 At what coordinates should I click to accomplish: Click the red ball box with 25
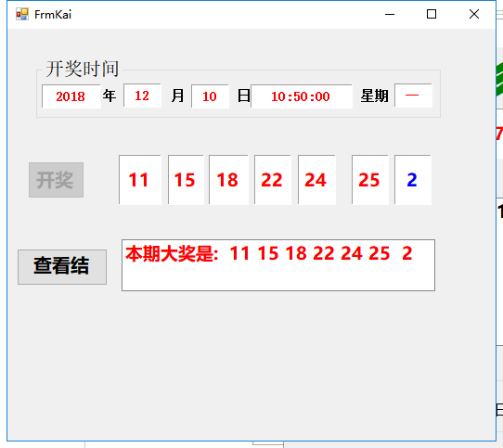click(370, 180)
